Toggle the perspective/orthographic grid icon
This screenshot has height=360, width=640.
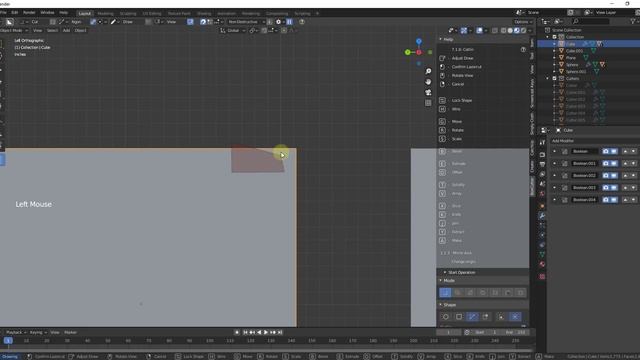pos(428,103)
